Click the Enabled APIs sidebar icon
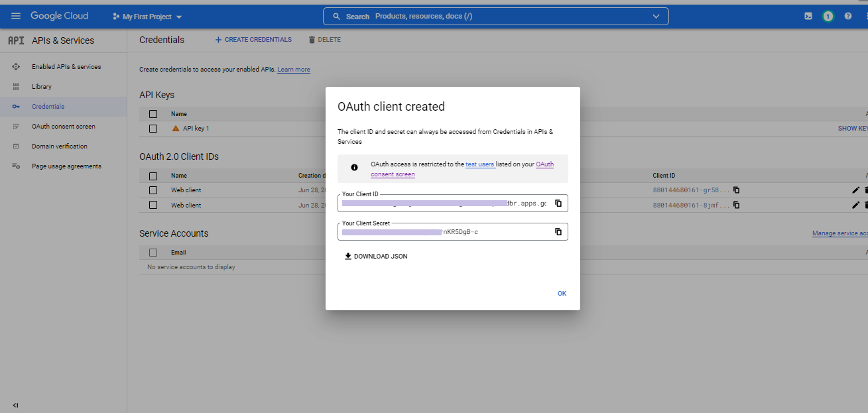The height and width of the screenshot is (413, 868). click(x=16, y=67)
